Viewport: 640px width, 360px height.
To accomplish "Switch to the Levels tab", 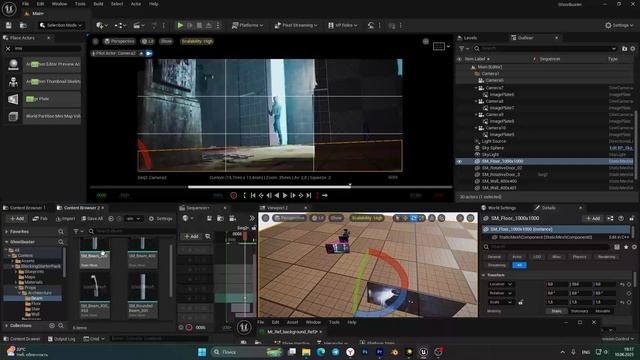I will click(467, 38).
